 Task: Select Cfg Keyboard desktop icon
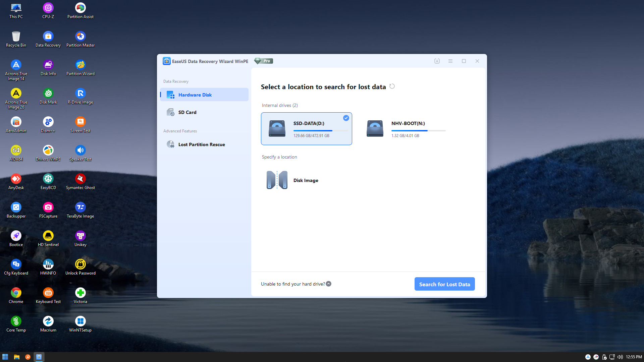pyautogui.click(x=16, y=267)
